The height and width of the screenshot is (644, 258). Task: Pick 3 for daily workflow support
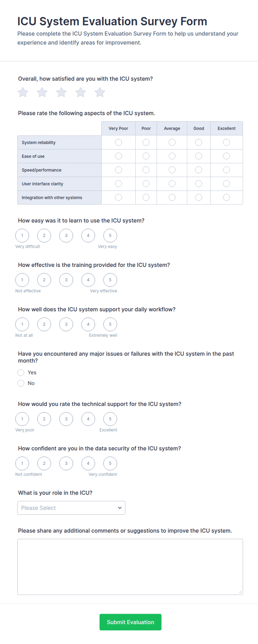pos(66,324)
